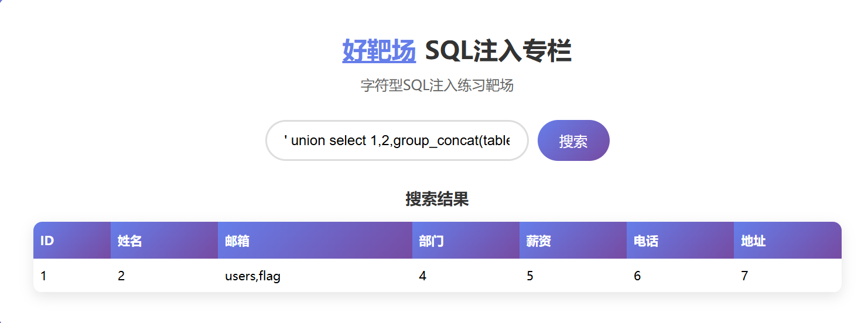Screen dimensions: 868x323
Task: Click the users,flag cell in results
Action: (315, 276)
